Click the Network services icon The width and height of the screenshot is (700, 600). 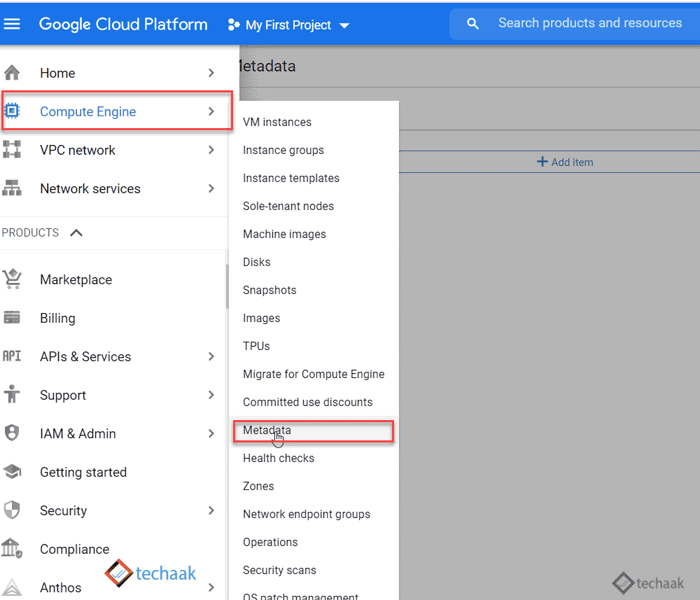(12, 188)
